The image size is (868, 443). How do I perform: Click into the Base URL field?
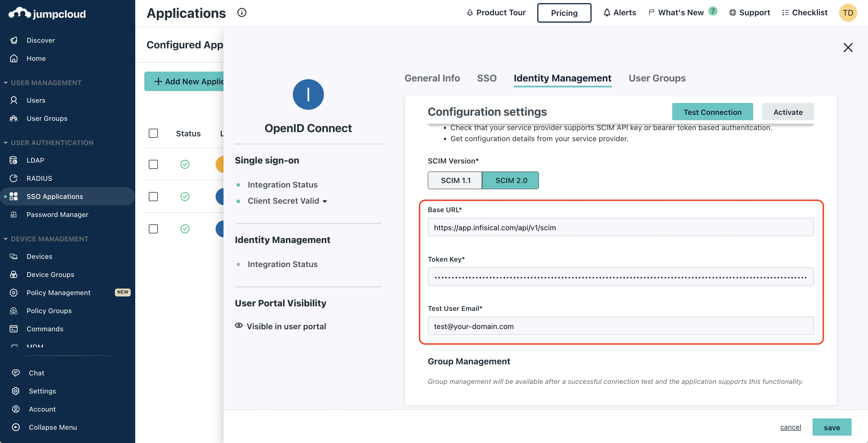click(x=621, y=227)
